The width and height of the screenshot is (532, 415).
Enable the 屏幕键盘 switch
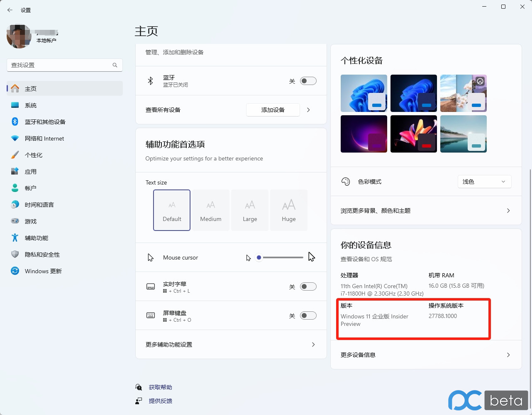(x=308, y=315)
